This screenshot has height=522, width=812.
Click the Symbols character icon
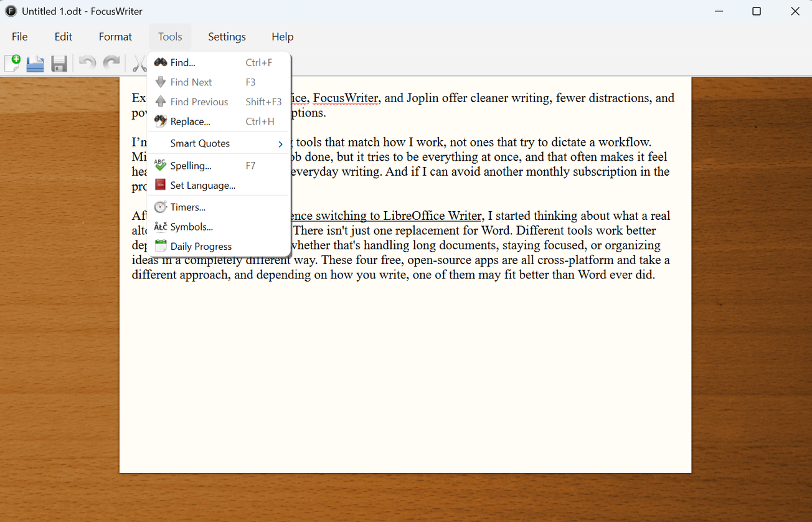[x=161, y=227]
